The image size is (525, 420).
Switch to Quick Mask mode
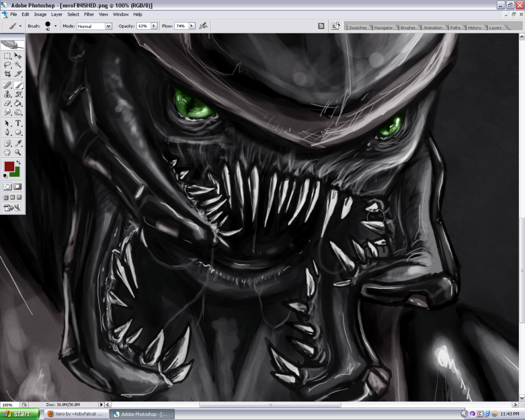[17, 187]
